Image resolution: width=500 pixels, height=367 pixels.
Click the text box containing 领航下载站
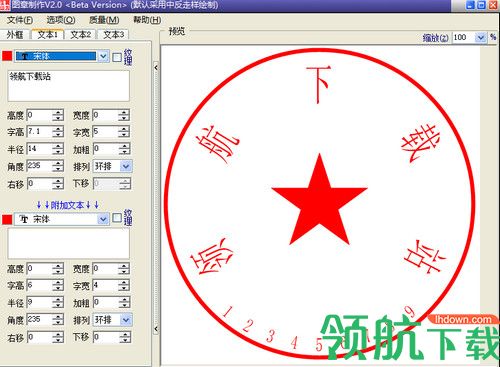tap(68, 86)
